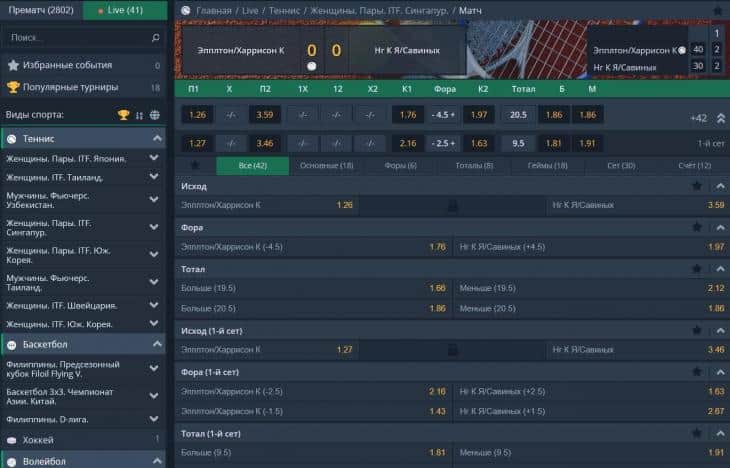Collapse the Теннис sport section

[x=154, y=138]
